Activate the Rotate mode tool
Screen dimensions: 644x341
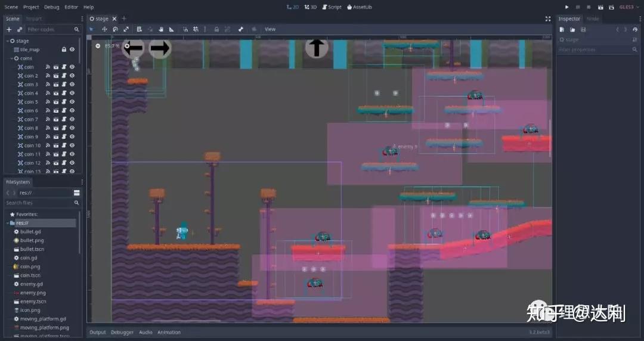click(115, 29)
